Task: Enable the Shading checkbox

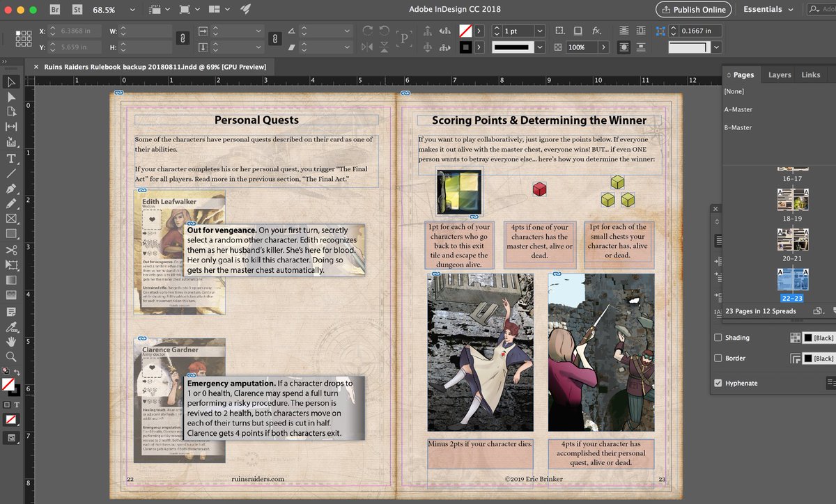Action: point(718,338)
